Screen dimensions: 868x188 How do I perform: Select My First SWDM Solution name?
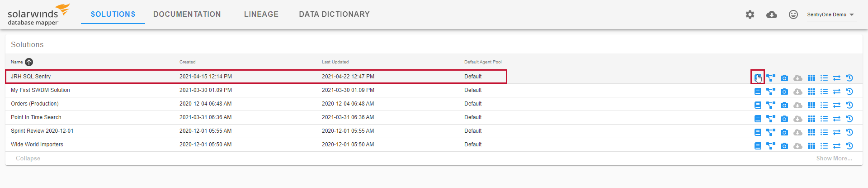[x=40, y=90]
